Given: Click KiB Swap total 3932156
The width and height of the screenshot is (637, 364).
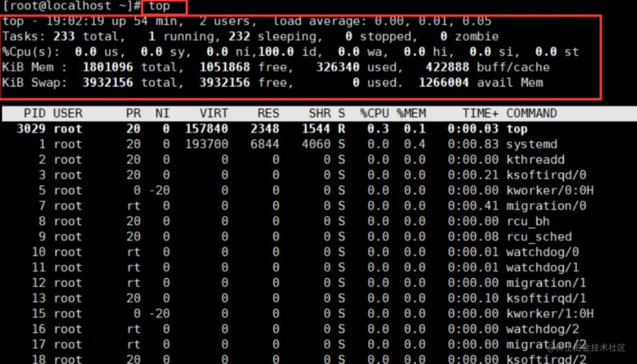Looking at the screenshot, I should point(107,82).
